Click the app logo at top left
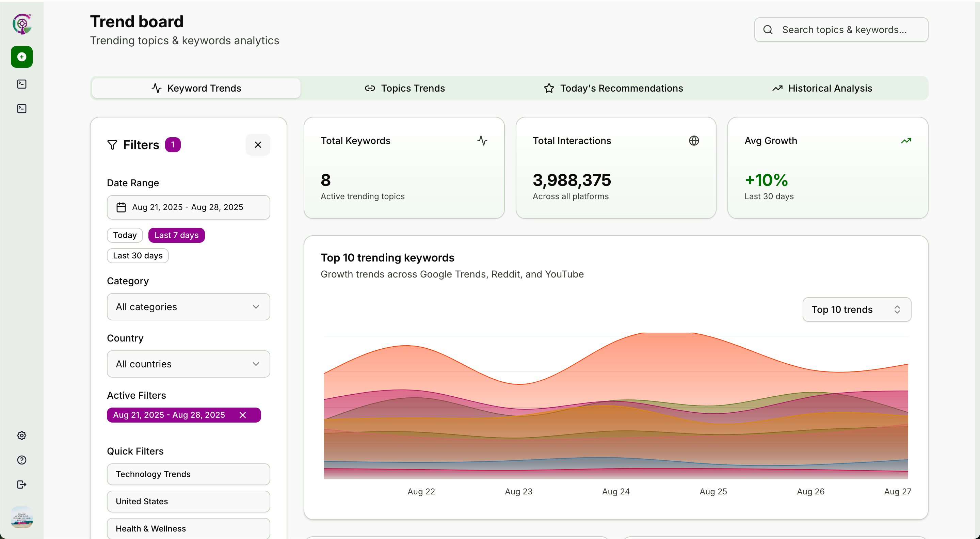This screenshot has width=980, height=539. click(22, 25)
